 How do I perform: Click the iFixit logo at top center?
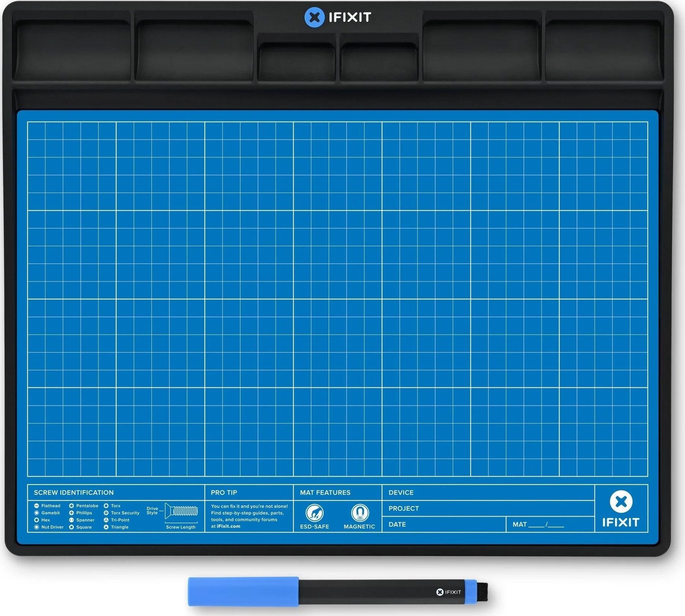pos(335,17)
